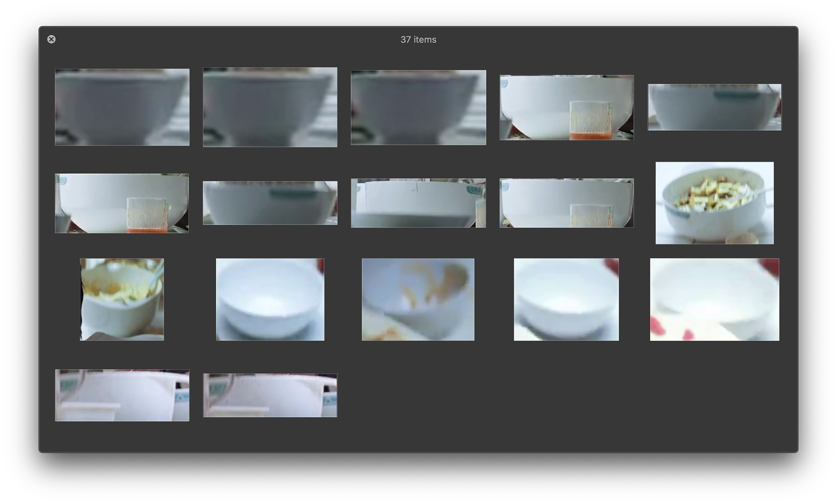Open the bowl with orange sauce smear thumbnail
Viewport: 837px width, 504px height.
pyautogui.click(x=418, y=300)
